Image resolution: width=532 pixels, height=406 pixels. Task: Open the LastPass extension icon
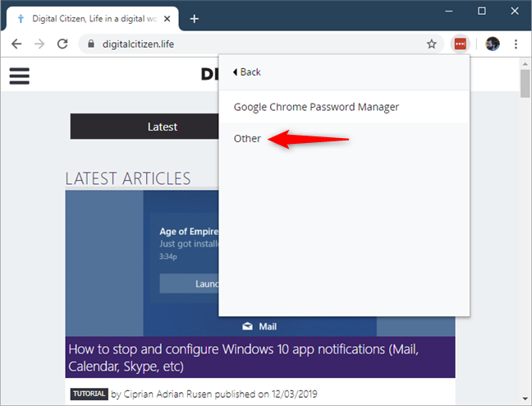click(x=460, y=44)
